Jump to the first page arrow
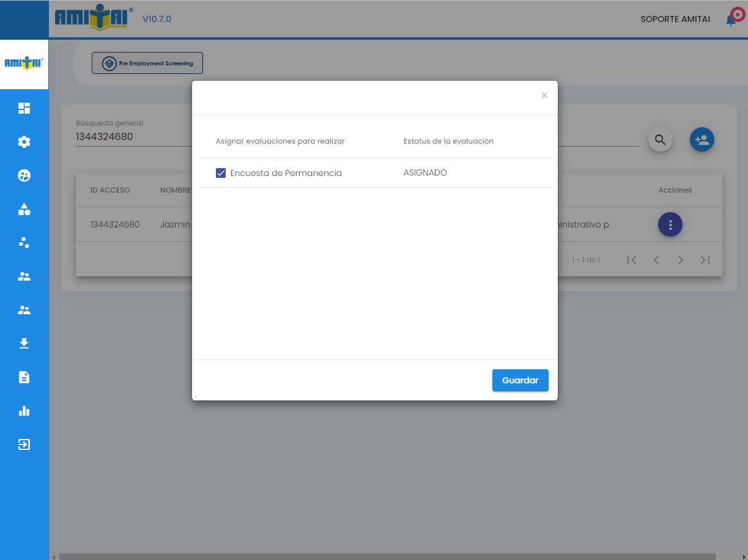 [x=632, y=260]
